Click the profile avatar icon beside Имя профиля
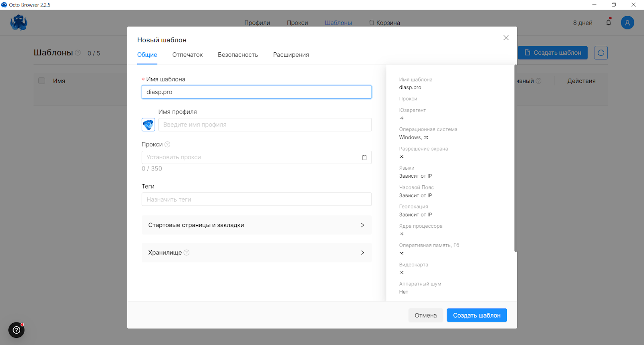The image size is (644, 345). click(148, 125)
